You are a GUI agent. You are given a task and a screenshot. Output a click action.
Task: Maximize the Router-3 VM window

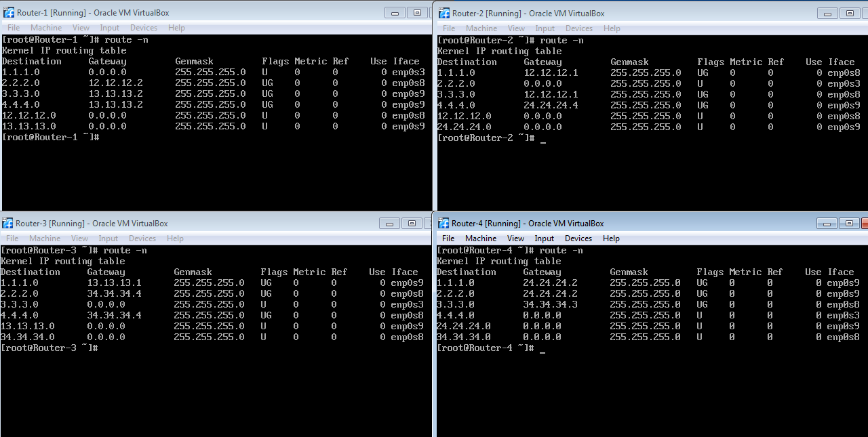tap(411, 223)
